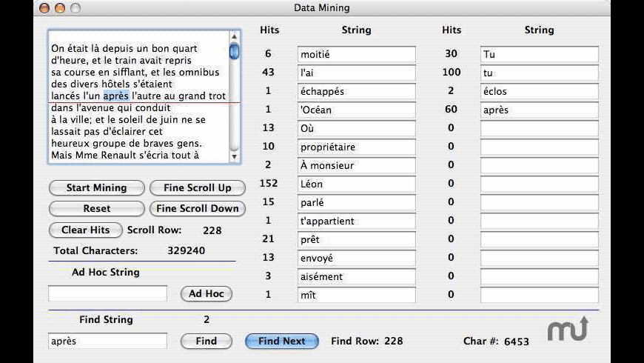Click the text area scroll down arrow
The width and height of the screenshot is (644, 363).
(x=235, y=156)
